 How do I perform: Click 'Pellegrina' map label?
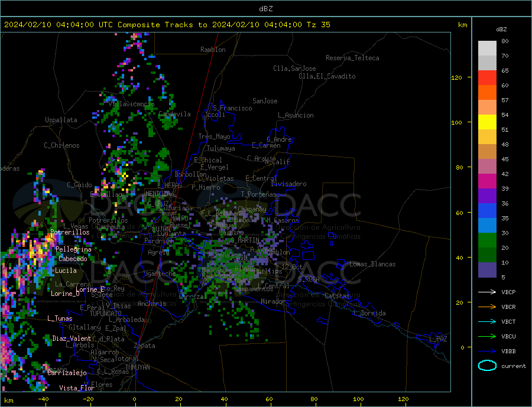click(x=74, y=250)
